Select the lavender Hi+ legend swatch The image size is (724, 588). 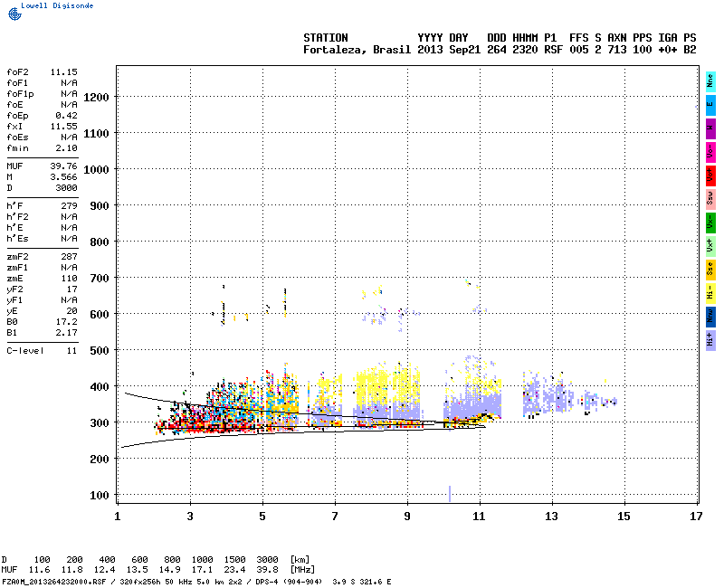pyautogui.click(x=710, y=340)
